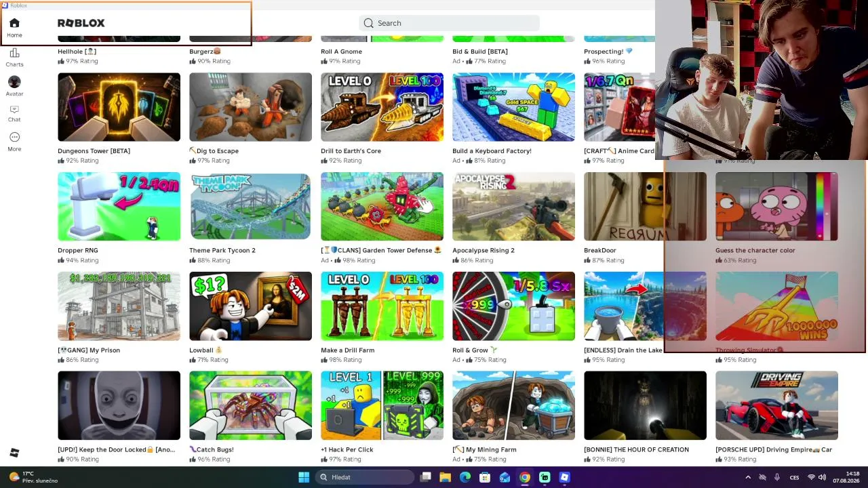Image resolution: width=868 pixels, height=488 pixels.
Task: Switch to Google Chrome in taskbar
Action: click(x=525, y=477)
